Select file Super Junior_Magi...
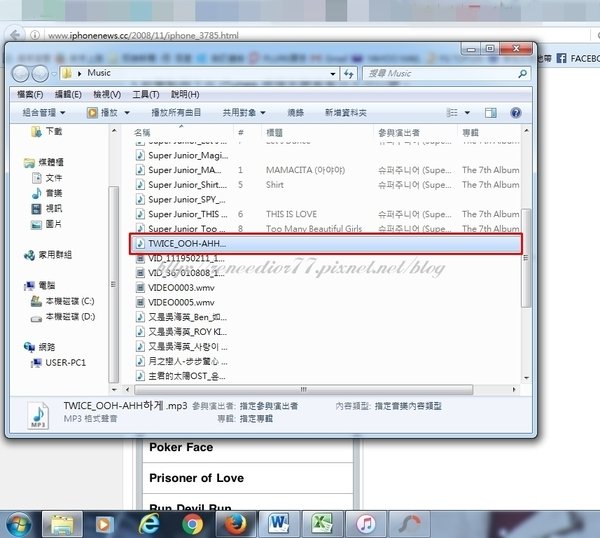The image size is (600, 538). coord(182,155)
